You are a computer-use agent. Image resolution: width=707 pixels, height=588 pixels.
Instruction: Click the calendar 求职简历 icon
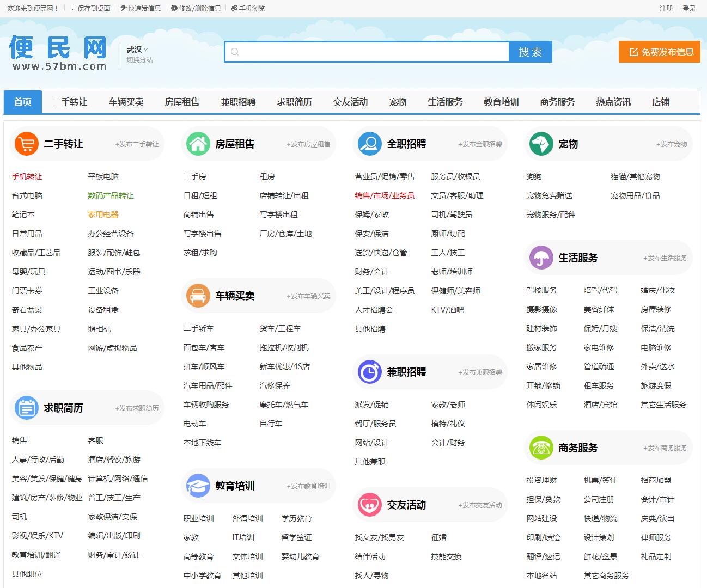pos(26,408)
